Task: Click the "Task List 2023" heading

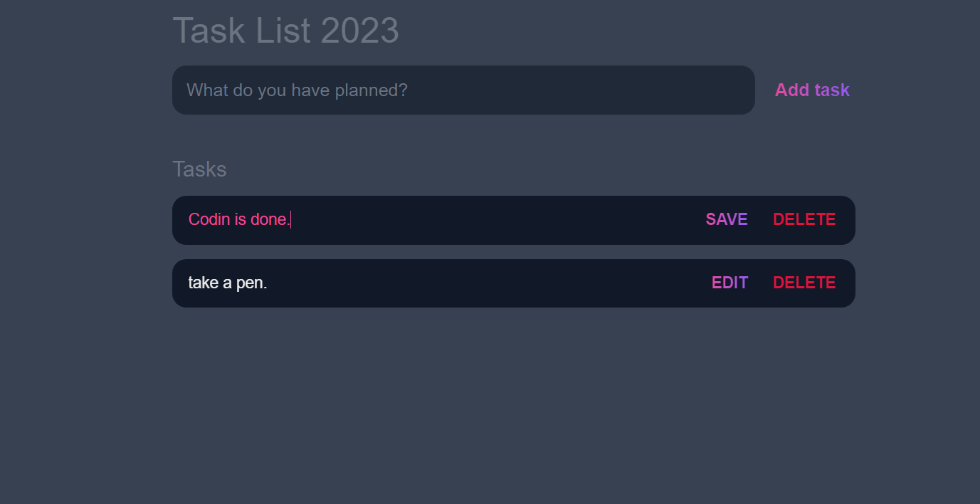Action: [x=285, y=30]
